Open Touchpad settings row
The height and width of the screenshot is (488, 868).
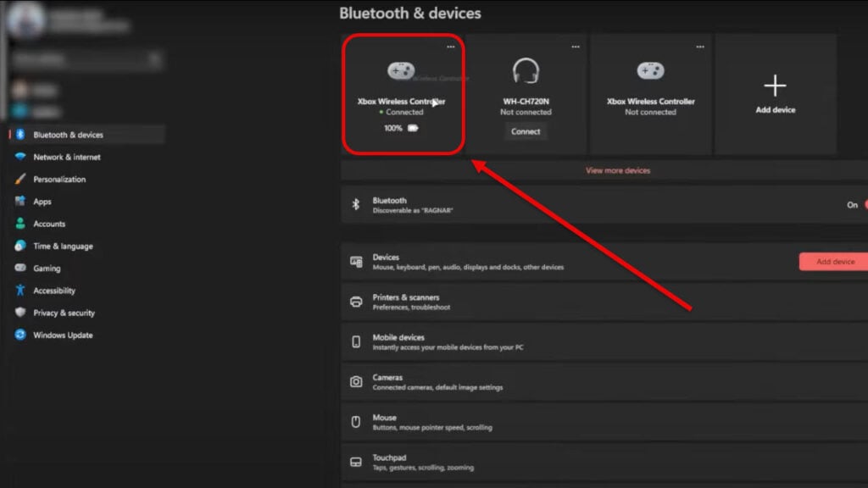tap(604, 462)
